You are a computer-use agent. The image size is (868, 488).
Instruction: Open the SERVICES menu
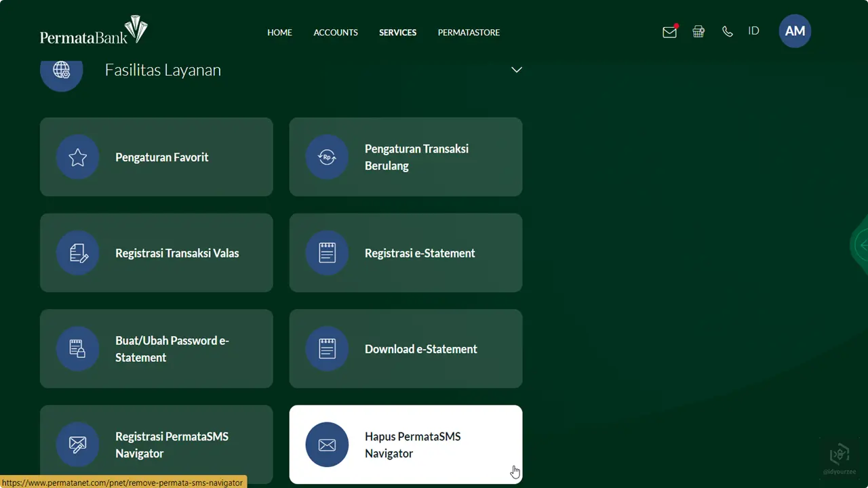click(x=398, y=33)
